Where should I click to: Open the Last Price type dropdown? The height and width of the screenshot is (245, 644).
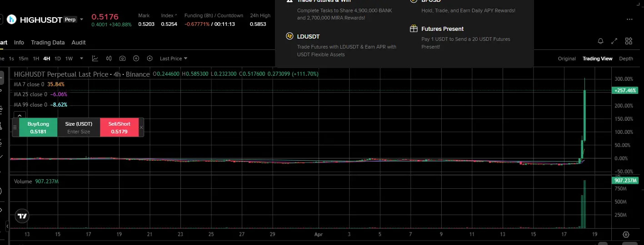pos(174,59)
